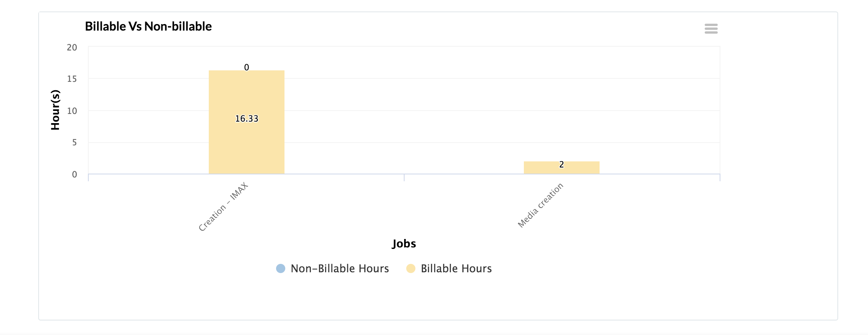
Task: Click the Jobs x-axis title
Action: [404, 244]
